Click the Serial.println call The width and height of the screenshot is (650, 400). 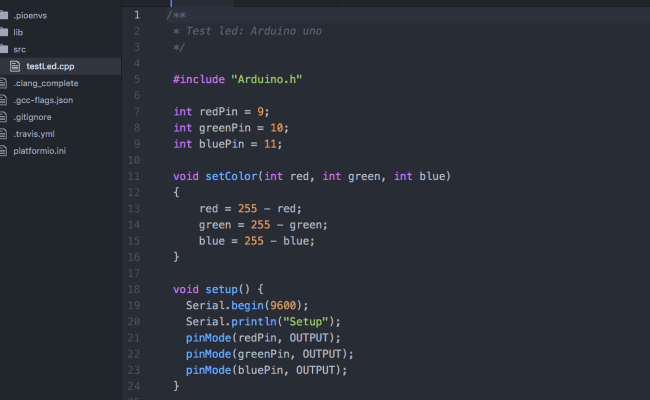tap(263, 322)
